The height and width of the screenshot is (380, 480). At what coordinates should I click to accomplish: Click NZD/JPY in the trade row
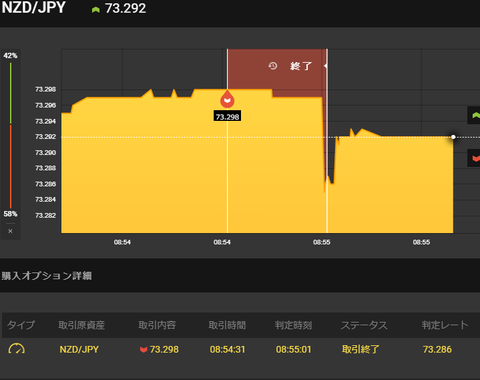pos(79,349)
